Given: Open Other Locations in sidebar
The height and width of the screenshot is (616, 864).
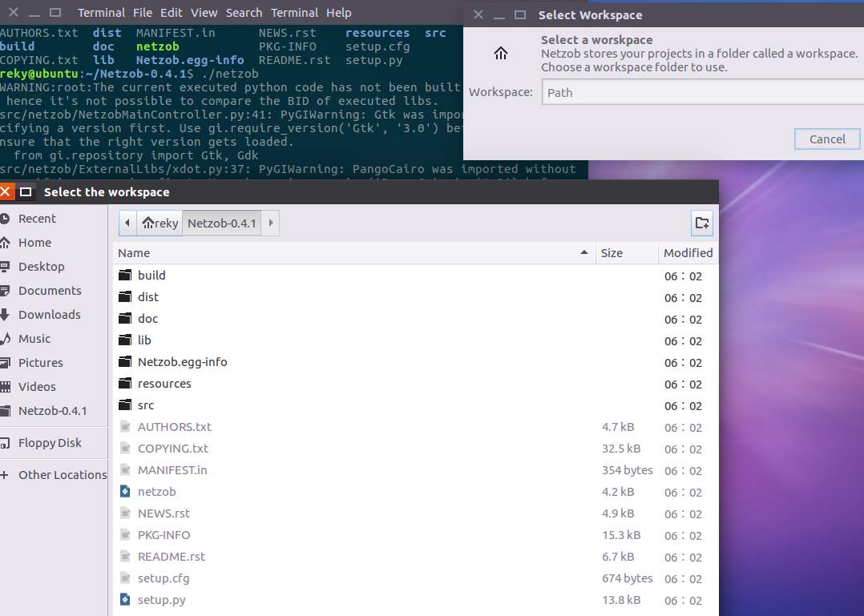Looking at the screenshot, I should [x=62, y=474].
